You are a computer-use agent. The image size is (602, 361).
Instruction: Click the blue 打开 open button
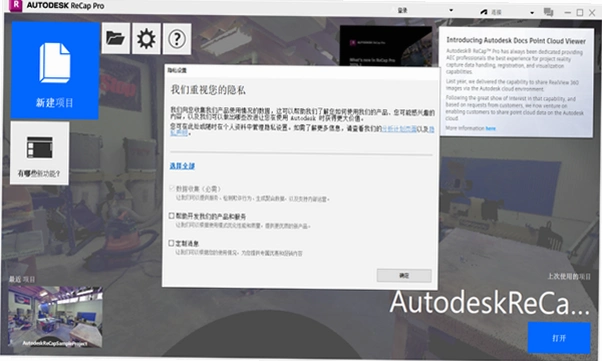[559, 338]
